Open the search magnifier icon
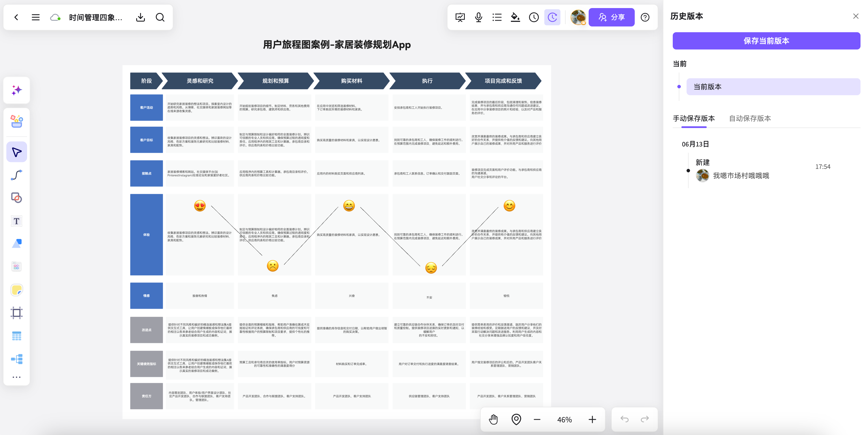The width and height of the screenshot is (868, 435). click(x=160, y=17)
